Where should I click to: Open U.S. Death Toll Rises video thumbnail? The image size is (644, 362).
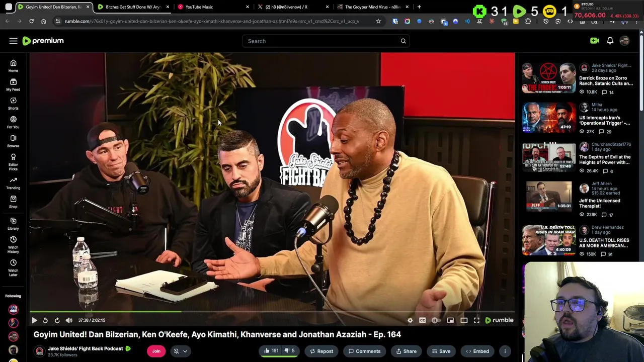(x=549, y=239)
